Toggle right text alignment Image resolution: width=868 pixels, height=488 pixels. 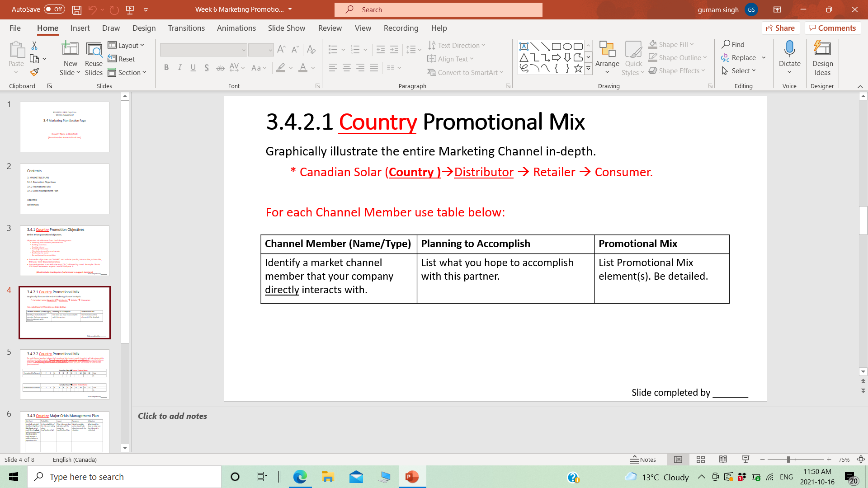pos(360,68)
